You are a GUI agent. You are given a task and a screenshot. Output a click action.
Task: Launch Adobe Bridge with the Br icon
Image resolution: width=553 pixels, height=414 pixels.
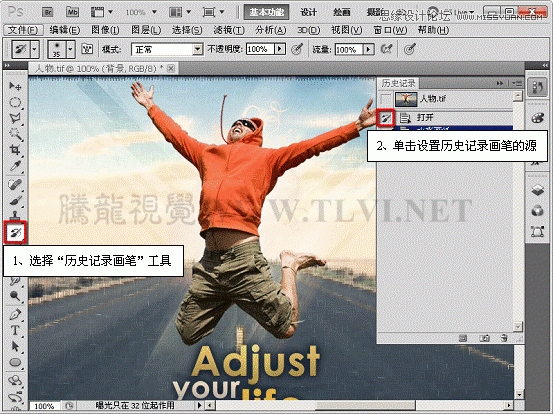48,12
